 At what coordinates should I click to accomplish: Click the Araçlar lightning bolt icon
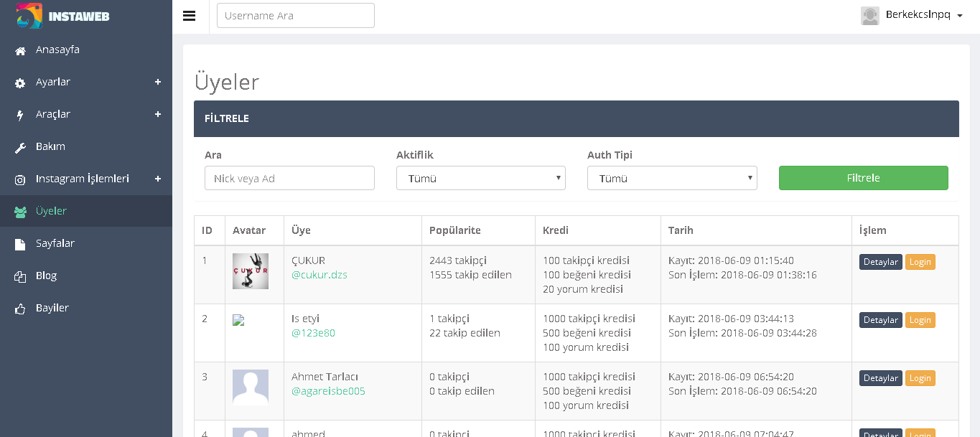coord(20,115)
